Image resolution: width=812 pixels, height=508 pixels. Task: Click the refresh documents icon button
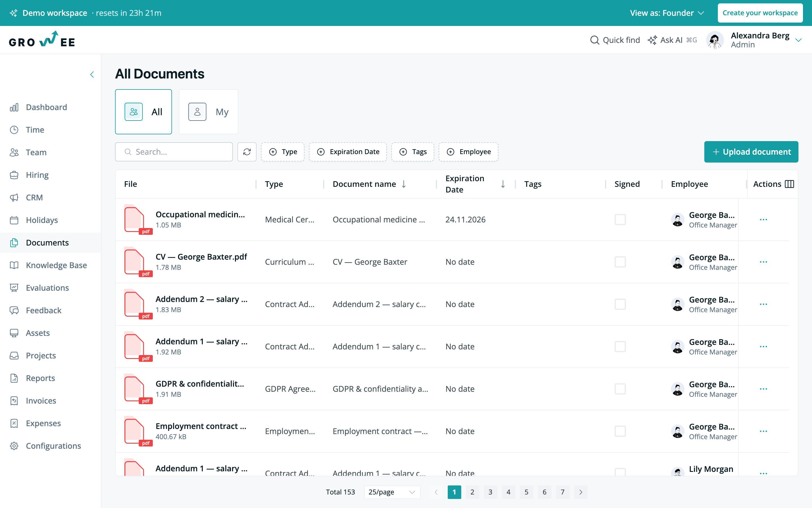[x=247, y=152]
